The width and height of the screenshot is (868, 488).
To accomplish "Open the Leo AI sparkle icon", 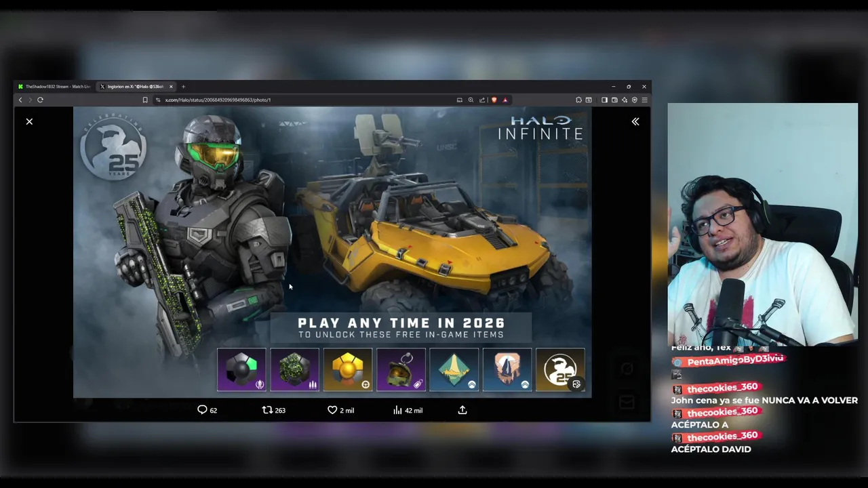I will [x=625, y=100].
